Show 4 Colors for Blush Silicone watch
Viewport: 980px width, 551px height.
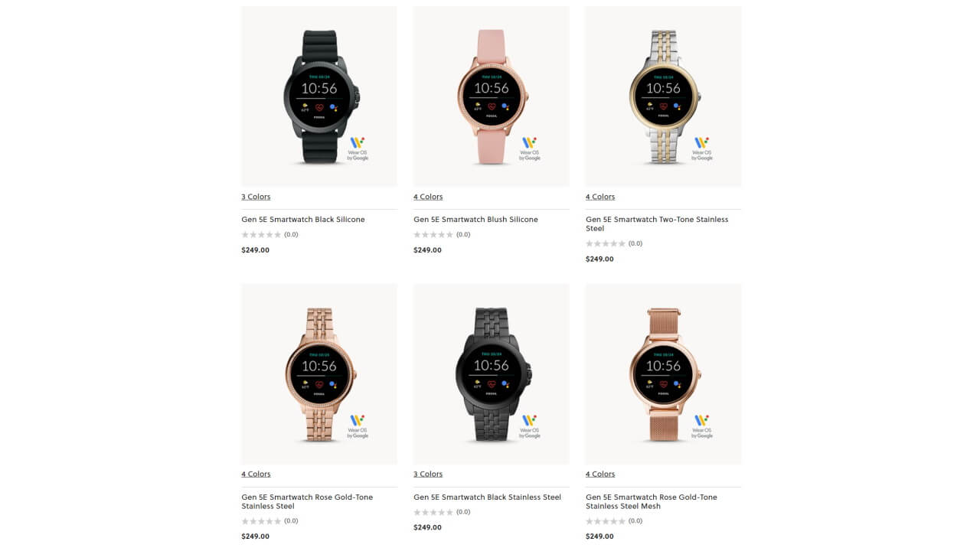click(428, 197)
